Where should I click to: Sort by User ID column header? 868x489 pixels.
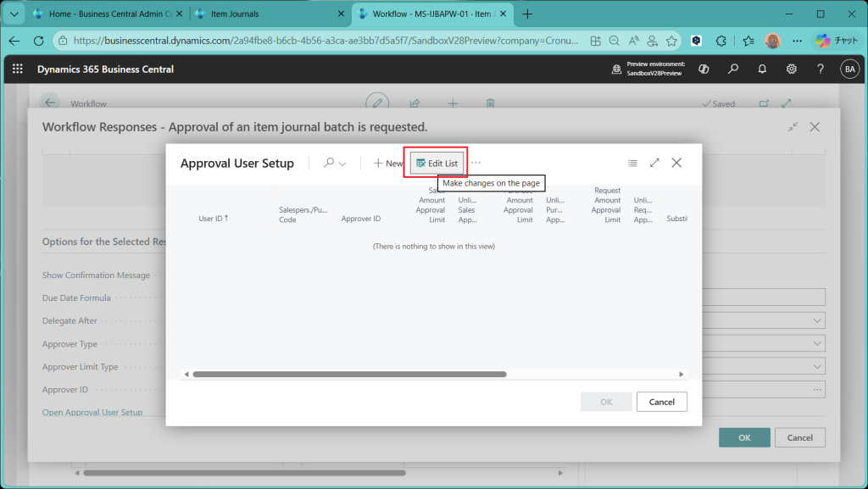point(213,219)
